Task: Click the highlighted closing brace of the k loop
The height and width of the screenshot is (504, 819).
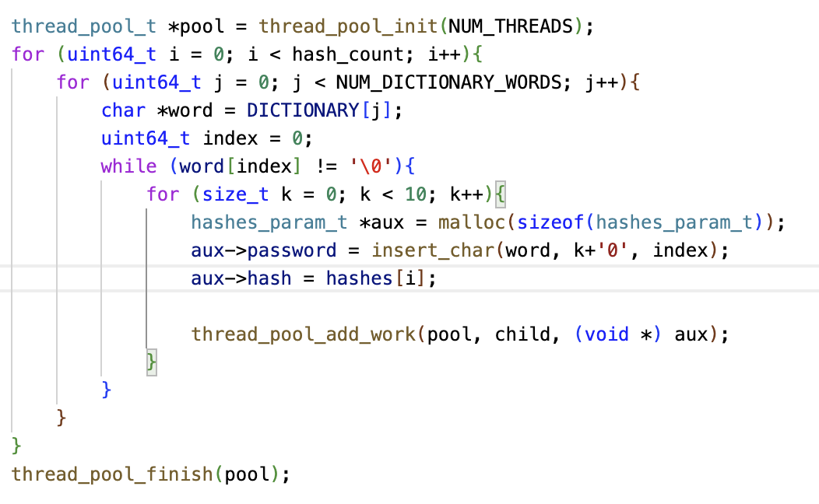Action: (152, 362)
